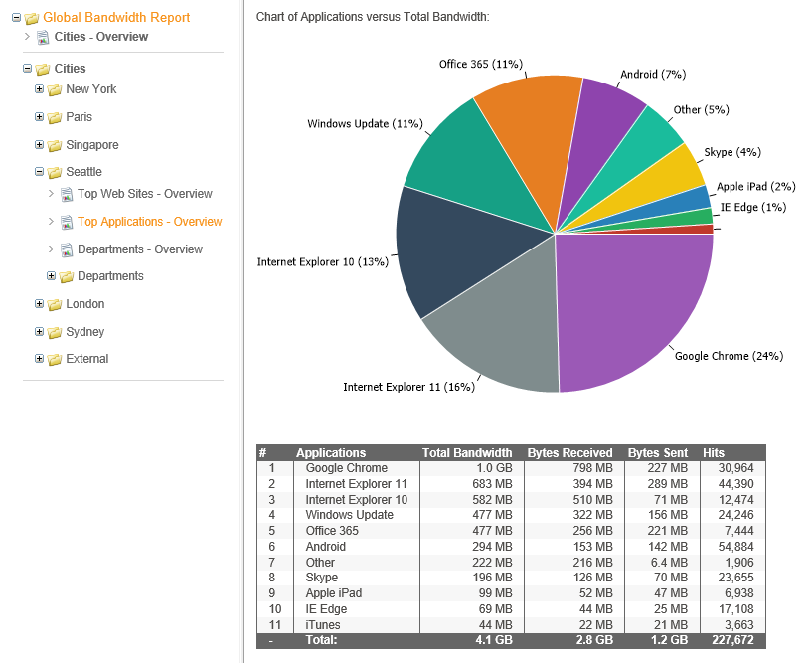Select the Departments folder label
The width and height of the screenshot is (812, 663).
pos(111,276)
